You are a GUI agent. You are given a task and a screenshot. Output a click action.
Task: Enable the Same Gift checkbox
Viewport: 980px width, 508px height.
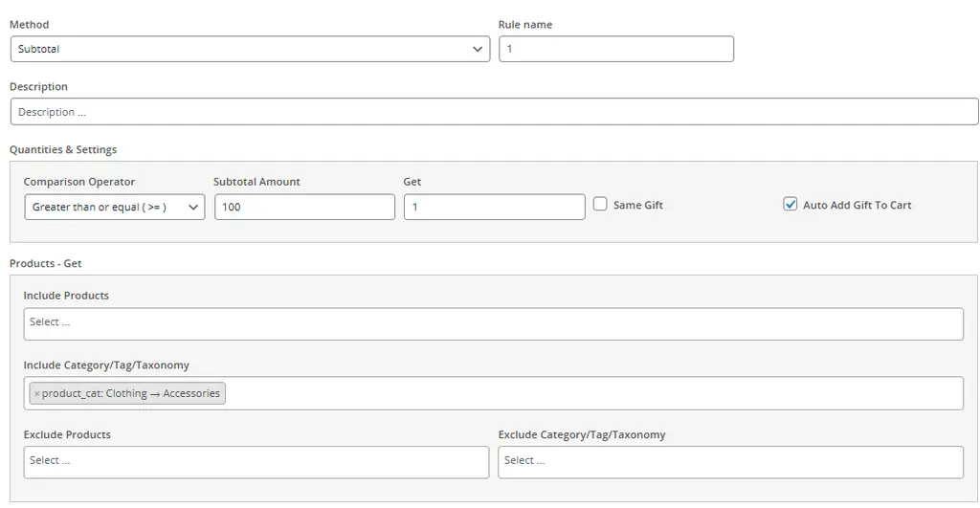[600, 204]
